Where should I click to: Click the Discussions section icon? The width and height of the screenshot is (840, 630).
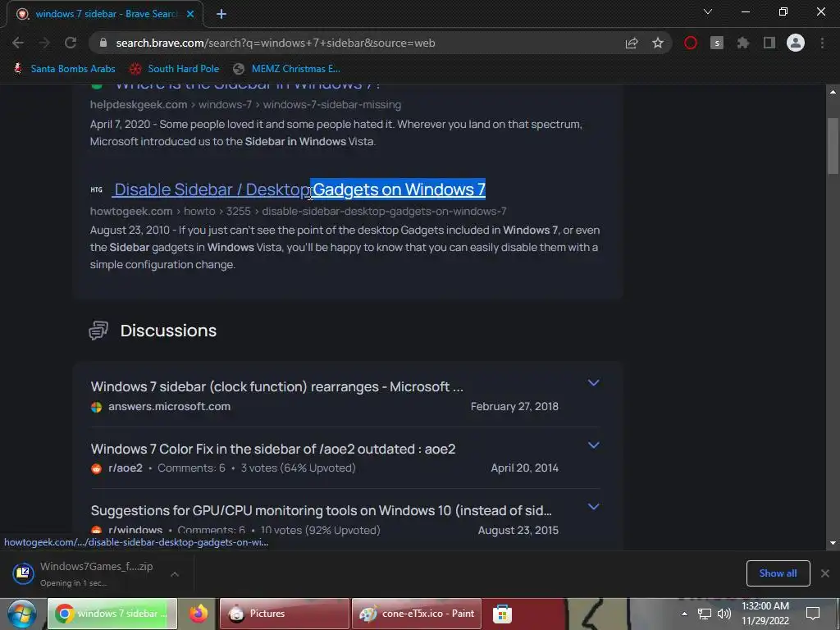click(x=98, y=331)
